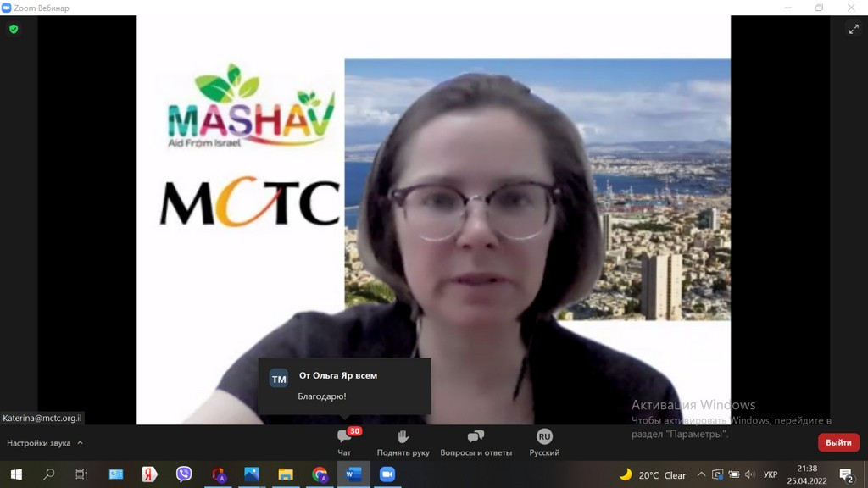Click the Katerina@mctc.org.il name label
Viewport: 868px width, 488px height.
(42, 418)
